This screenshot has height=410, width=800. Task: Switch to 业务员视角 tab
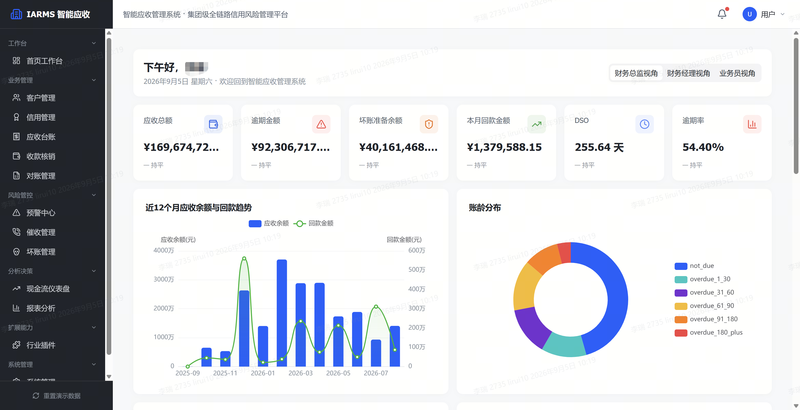(737, 73)
